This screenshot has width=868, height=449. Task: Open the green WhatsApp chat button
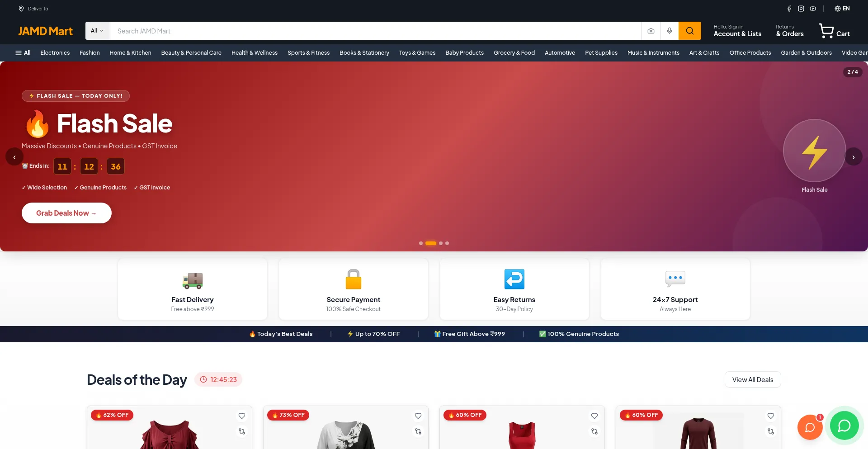(844, 425)
